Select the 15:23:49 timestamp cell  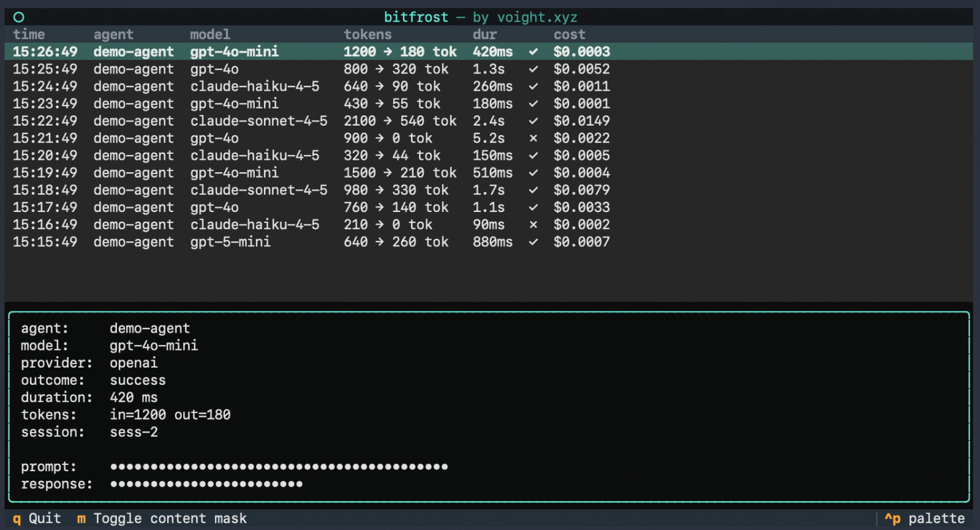(x=45, y=104)
